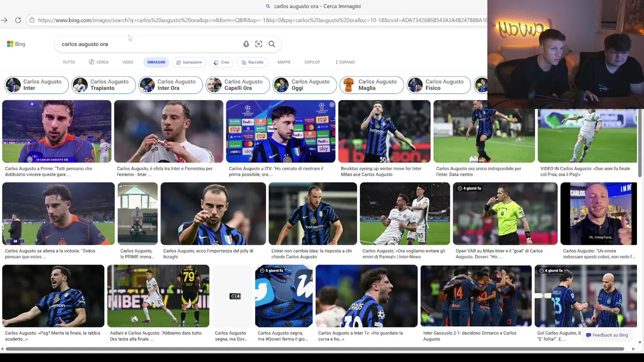Open the Feedback su Bing button
This screenshot has height=362, width=644.
pos(607,335)
